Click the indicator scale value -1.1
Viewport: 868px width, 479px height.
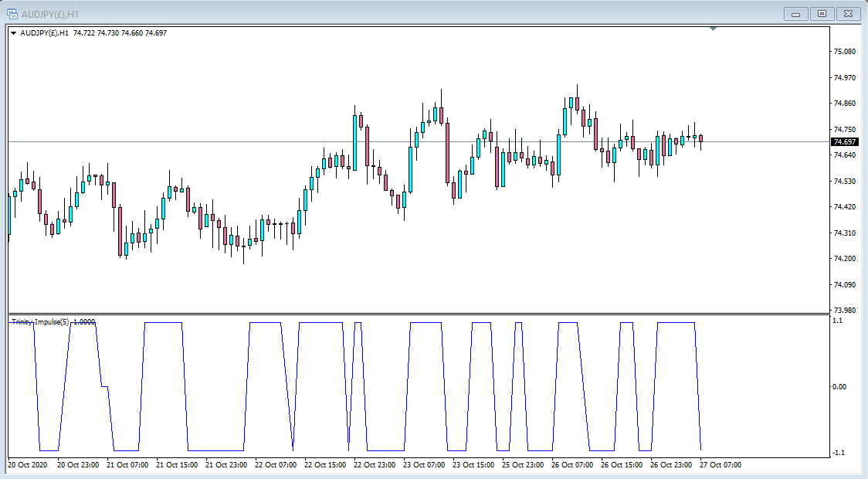click(838, 453)
